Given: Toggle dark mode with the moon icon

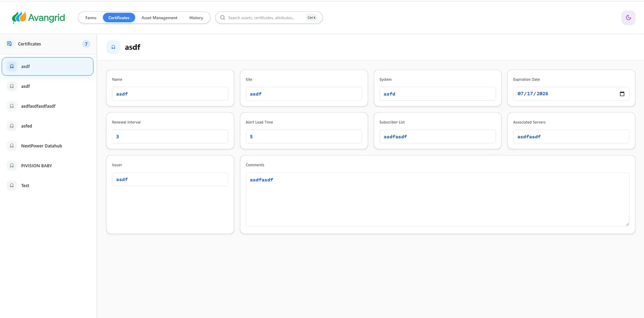Looking at the screenshot, I should coord(628,18).
